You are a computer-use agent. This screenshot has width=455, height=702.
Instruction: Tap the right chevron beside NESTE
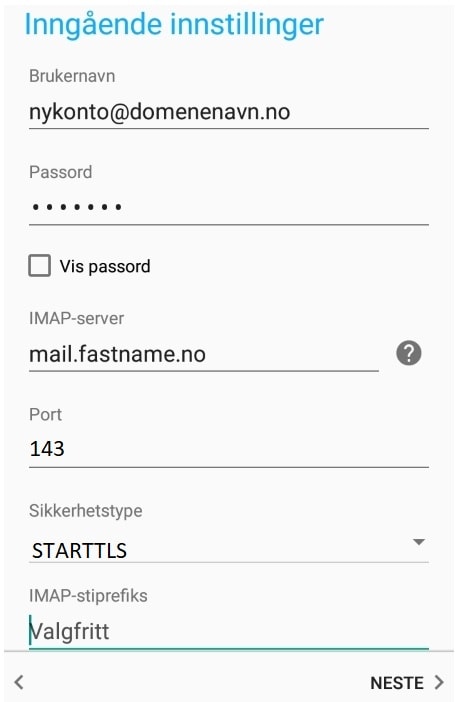[x=439, y=682]
